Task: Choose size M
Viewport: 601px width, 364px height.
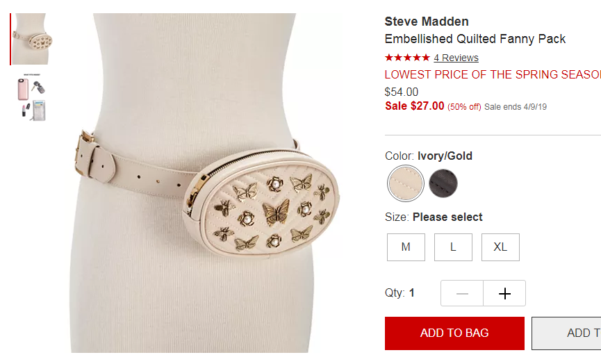Action: pyautogui.click(x=406, y=247)
